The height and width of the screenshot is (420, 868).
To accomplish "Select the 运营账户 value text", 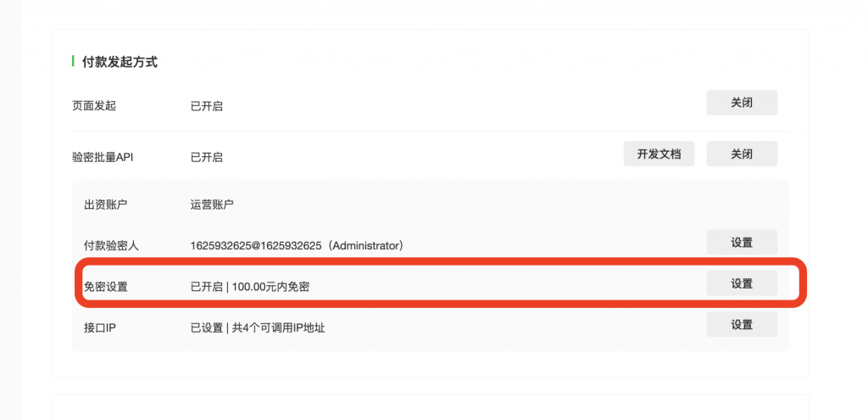I will click(x=212, y=204).
